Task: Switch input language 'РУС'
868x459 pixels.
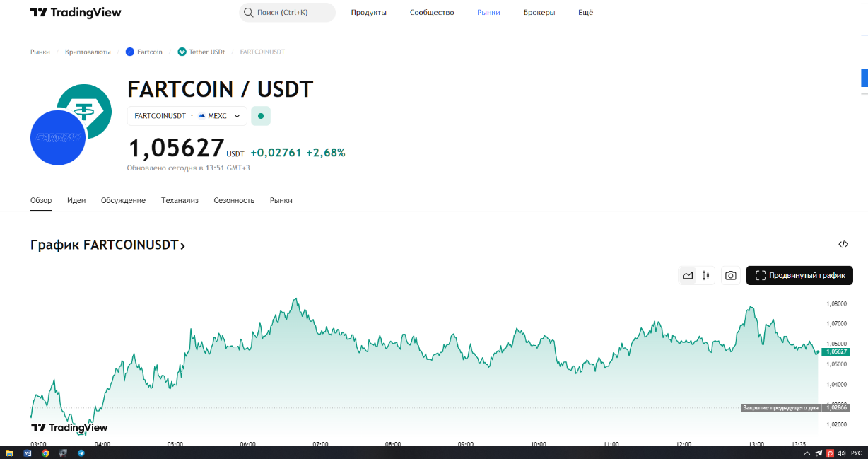Action: click(856, 453)
